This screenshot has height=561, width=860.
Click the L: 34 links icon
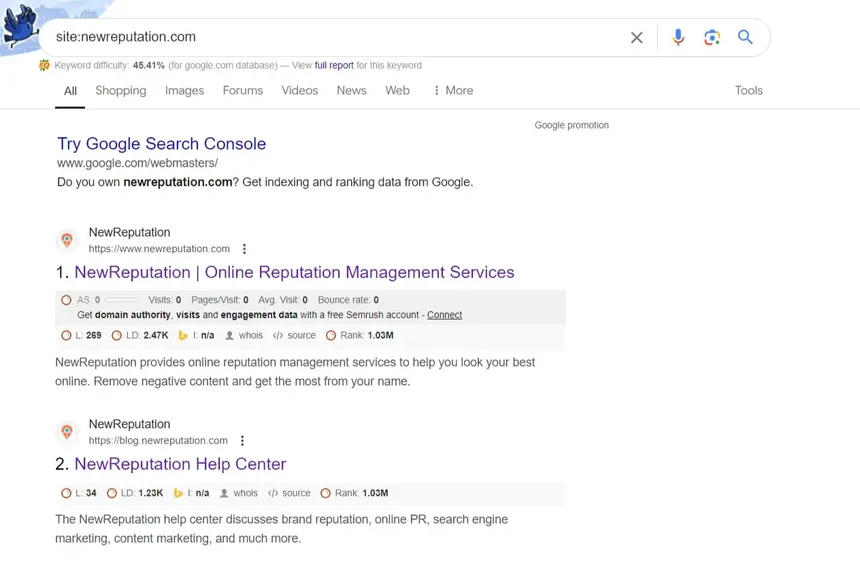point(66,494)
